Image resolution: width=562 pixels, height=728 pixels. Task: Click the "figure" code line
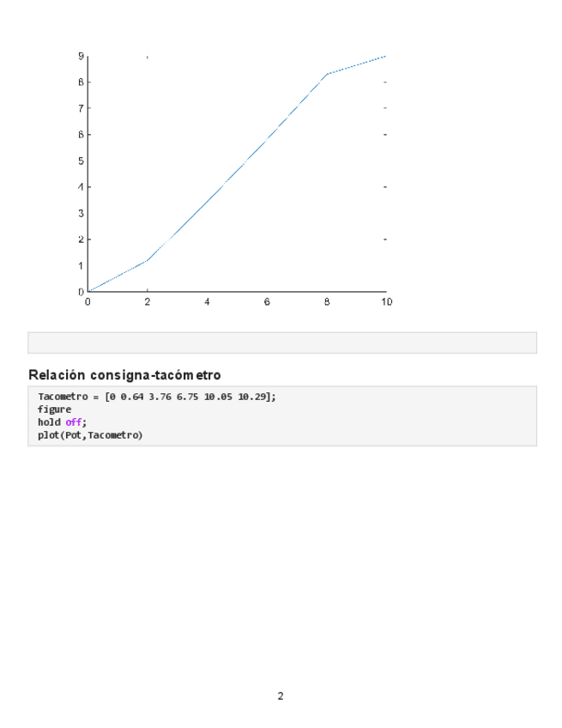pos(54,409)
